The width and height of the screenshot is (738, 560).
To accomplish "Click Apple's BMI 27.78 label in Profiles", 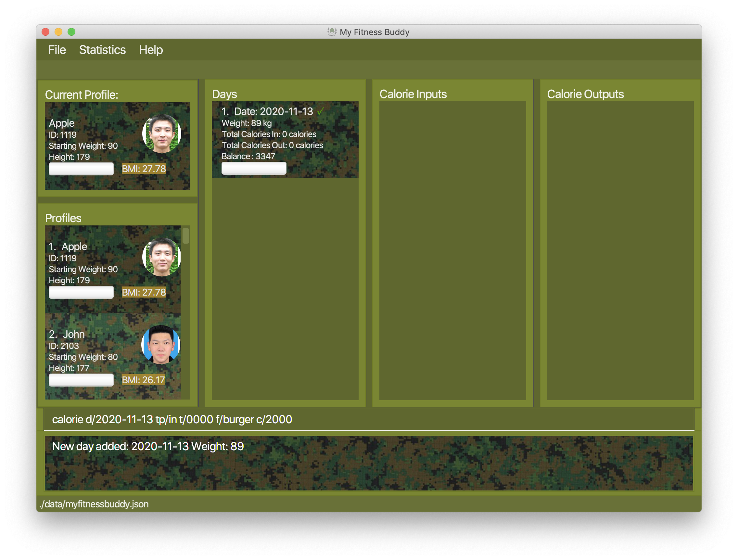I will (144, 292).
